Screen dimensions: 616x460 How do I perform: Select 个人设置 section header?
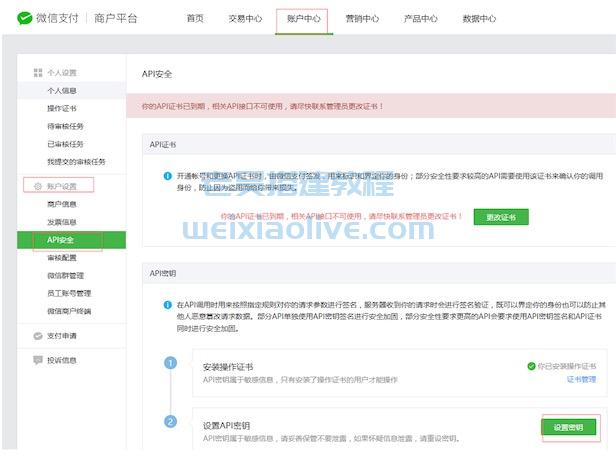tap(62, 73)
